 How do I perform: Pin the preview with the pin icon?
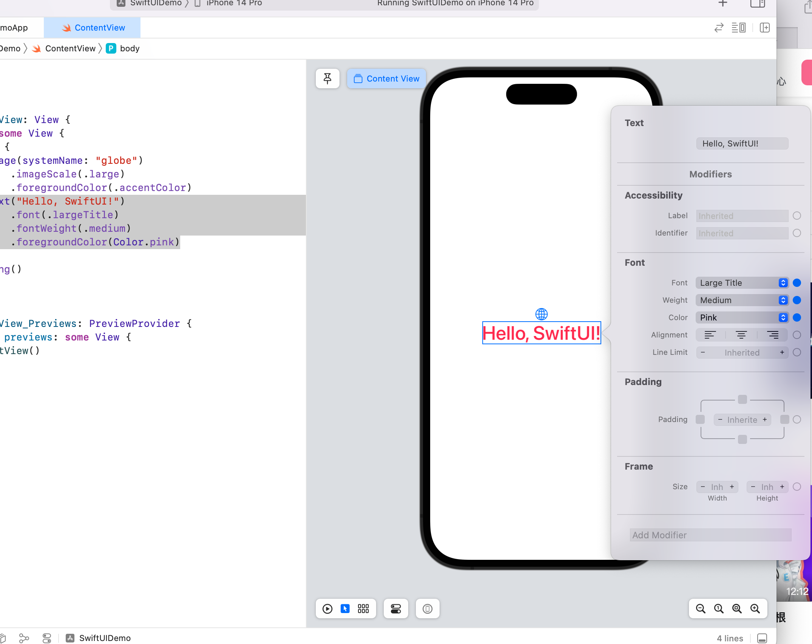(x=327, y=79)
